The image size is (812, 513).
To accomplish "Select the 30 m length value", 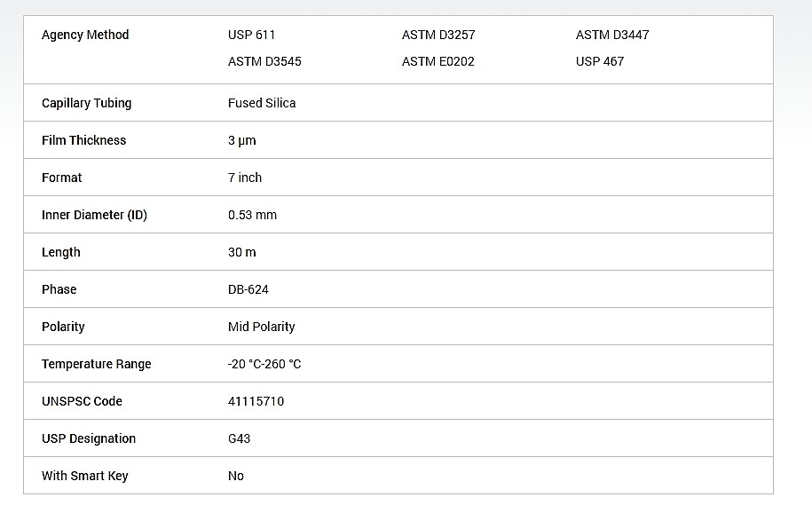I will pyautogui.click(x=242, y=252).
